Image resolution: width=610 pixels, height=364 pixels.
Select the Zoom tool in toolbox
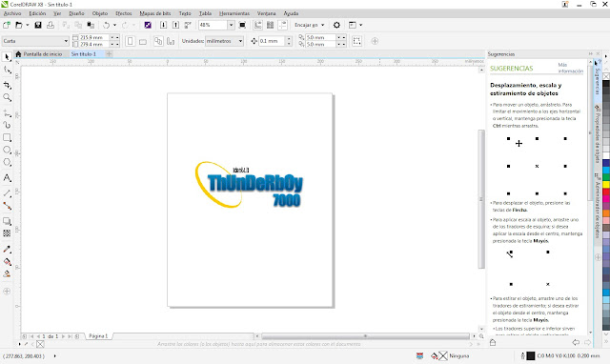tap(7, 97)
